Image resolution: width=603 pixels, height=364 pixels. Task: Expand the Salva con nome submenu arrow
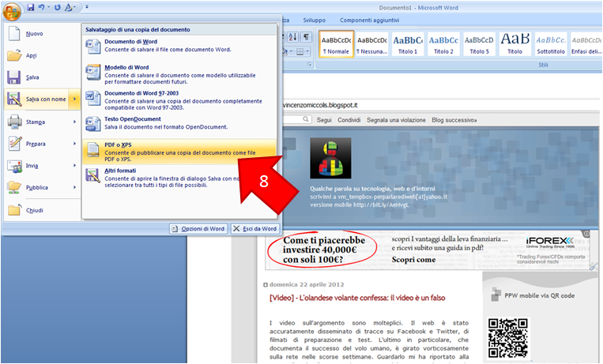(74, 99)
